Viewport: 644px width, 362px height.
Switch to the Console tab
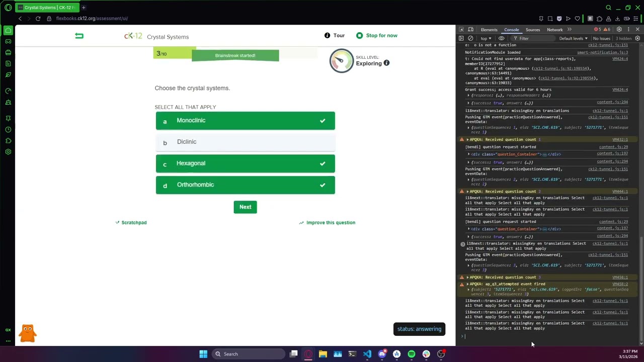pyautogui.click(x=512, y=30)
